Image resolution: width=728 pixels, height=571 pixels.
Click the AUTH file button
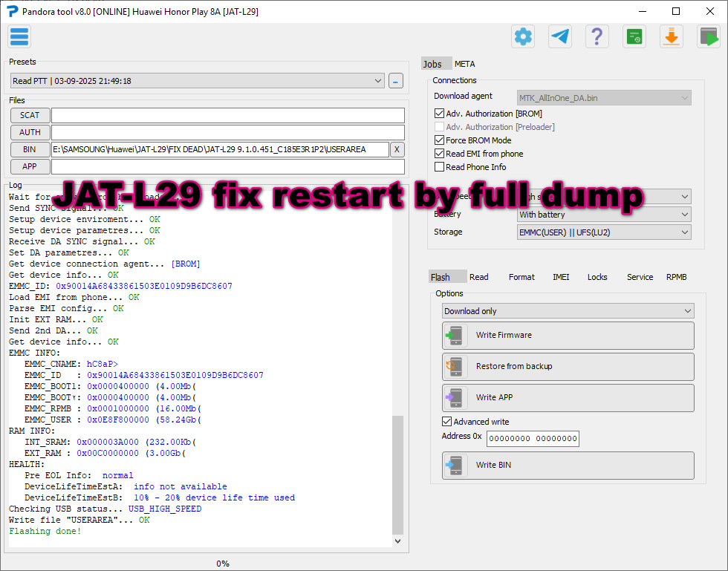(30, 132)
